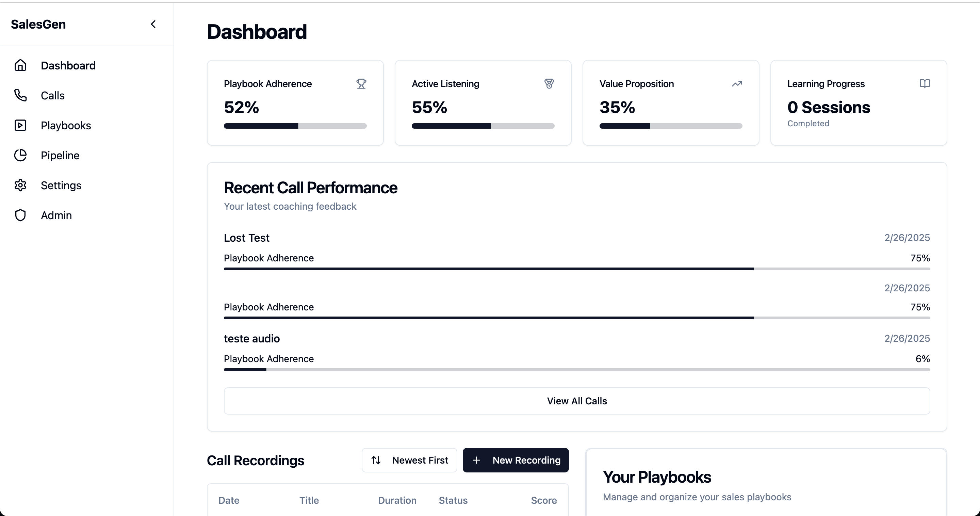980x516 pixels.
Task: Go to the Playbooks section
Action: [x=66, y=126]
